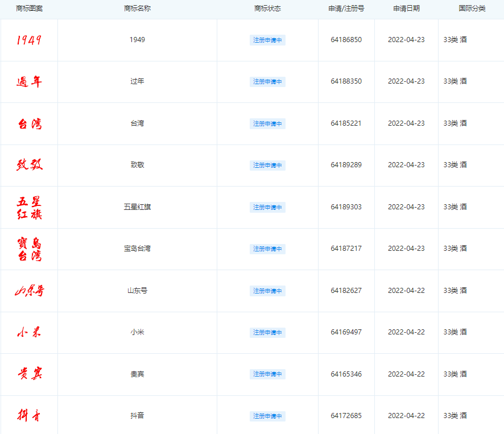The image size is (504, 434).
Task: View the 山东号 trademark image
Action: [x=29, y=291]
